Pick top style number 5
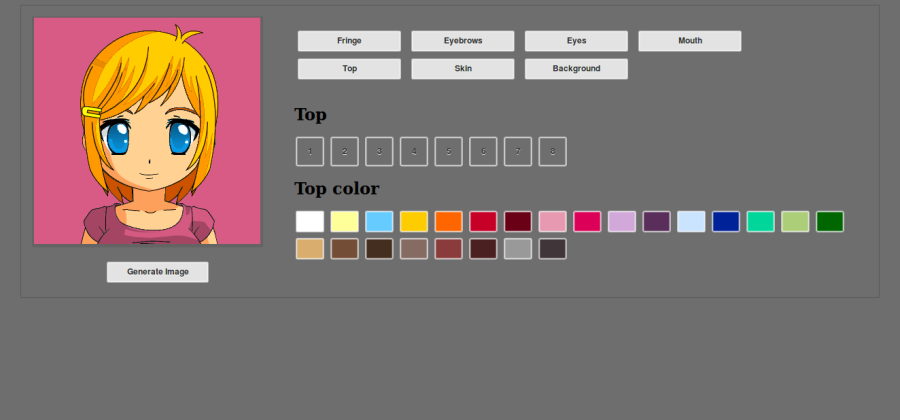 tap(448, 151)
